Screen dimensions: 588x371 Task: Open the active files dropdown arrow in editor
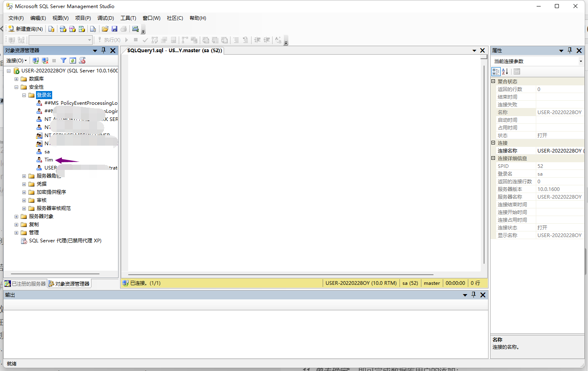pos(474,51)
